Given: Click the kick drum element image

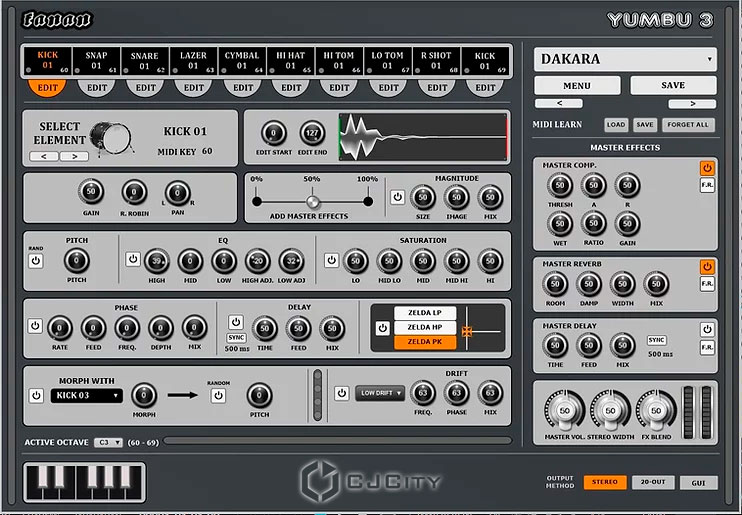Looking at the screenshot, I should click(x=111, y=138).
